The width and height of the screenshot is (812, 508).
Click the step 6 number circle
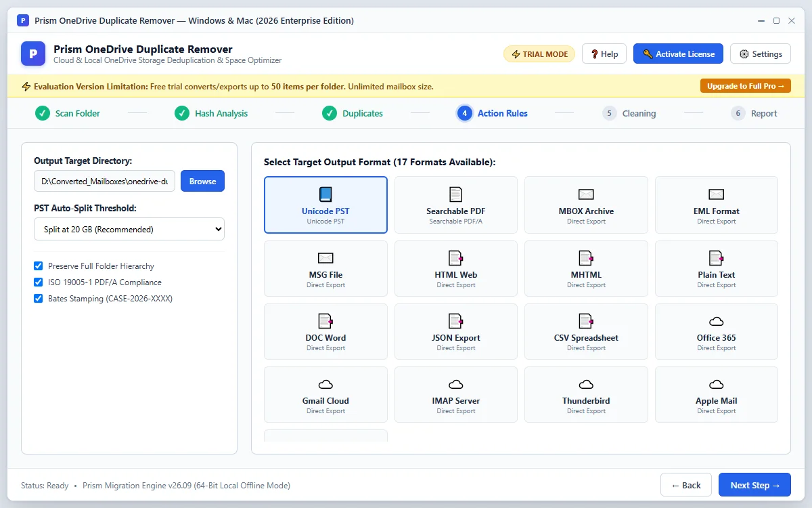pyautogui.click(x=738, y=113)
